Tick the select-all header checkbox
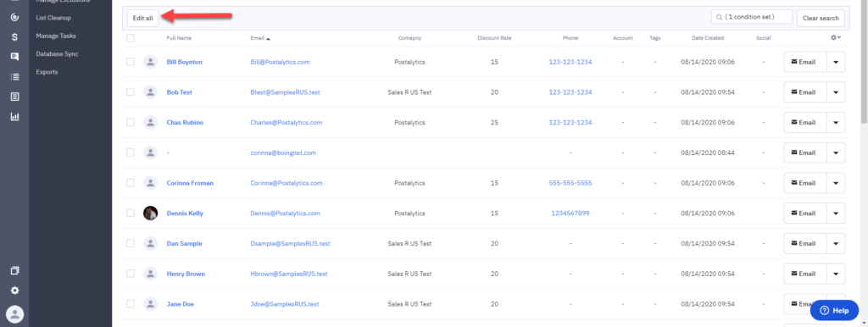The width and height of the screenshot is (868, 327). tap(130, 38)
